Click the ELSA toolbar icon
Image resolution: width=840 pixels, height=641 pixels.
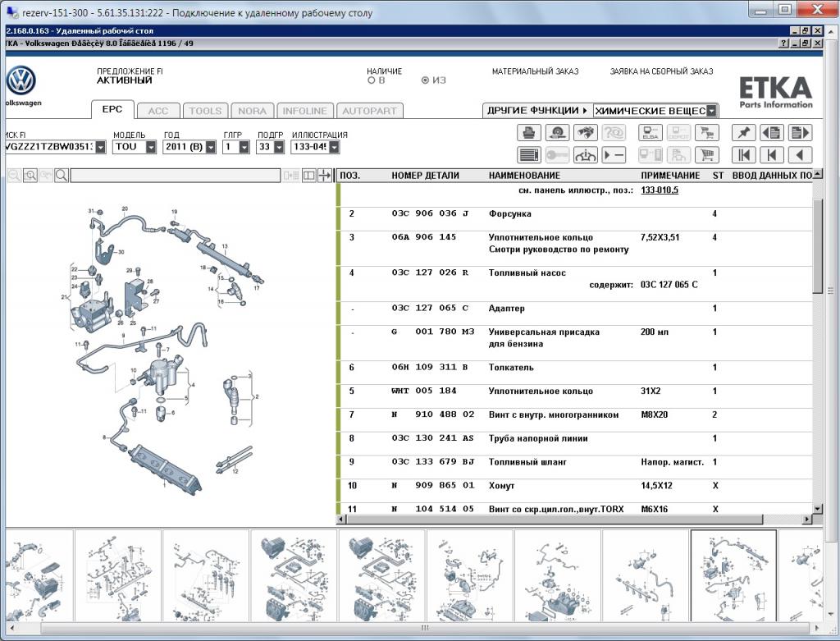(651, 132)
